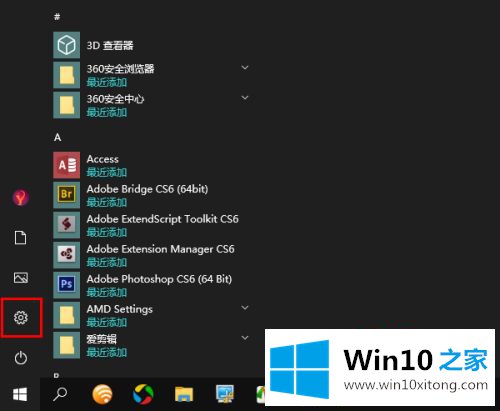Launch the colorful browser icon on taskbar
The image size is (500, 411).
click(x=143, y=394)
